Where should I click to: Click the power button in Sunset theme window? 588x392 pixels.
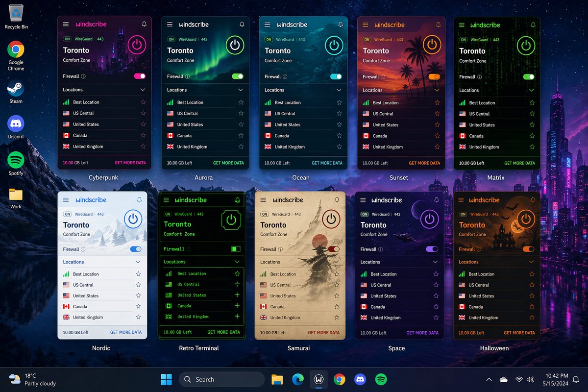(432, 45)
